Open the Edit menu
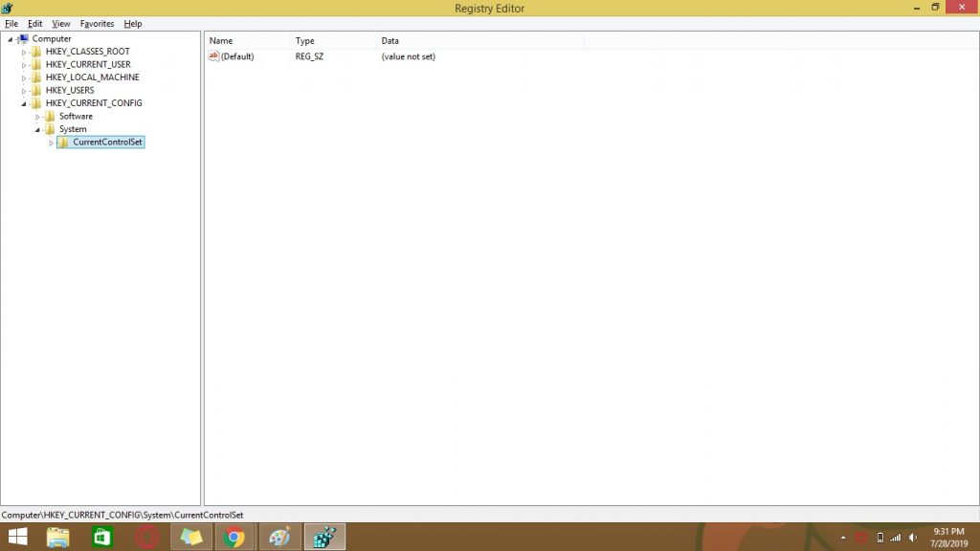The image size is (980, 551). [35, 24]
